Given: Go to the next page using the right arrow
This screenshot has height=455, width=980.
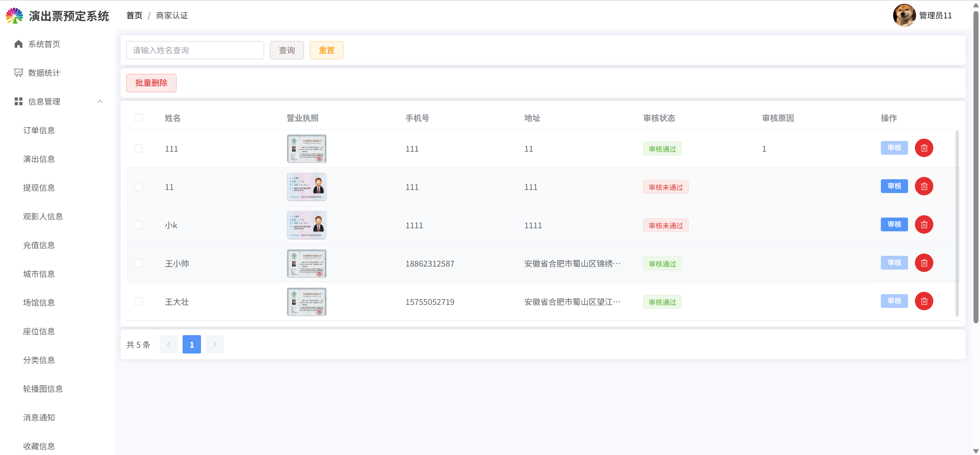Looking at the screenshot, I should click(x=214, y=344).
